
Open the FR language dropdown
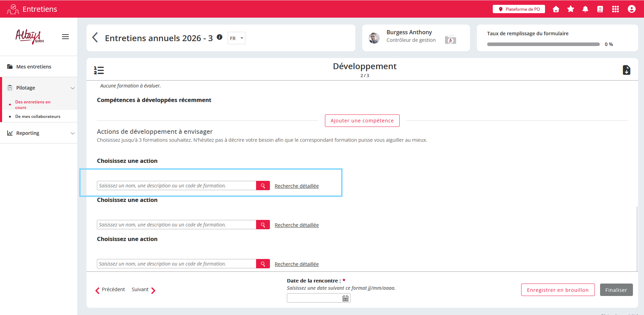(x=236, y=38)
